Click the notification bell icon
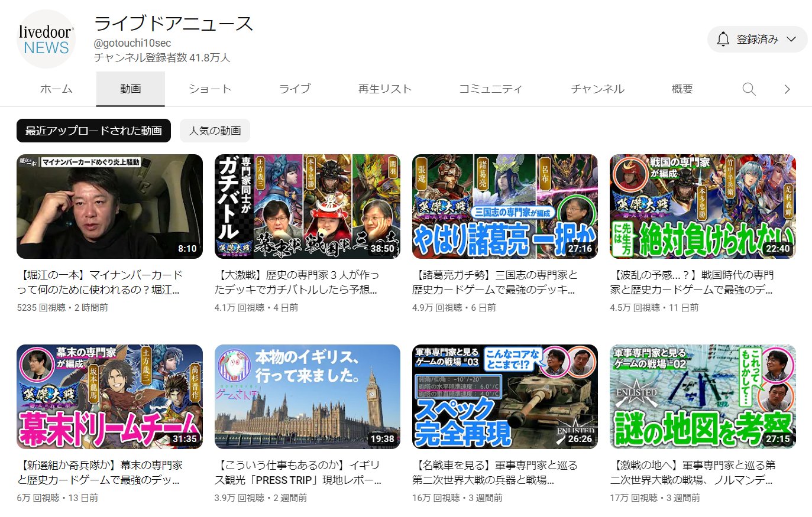 pos(723,40)
